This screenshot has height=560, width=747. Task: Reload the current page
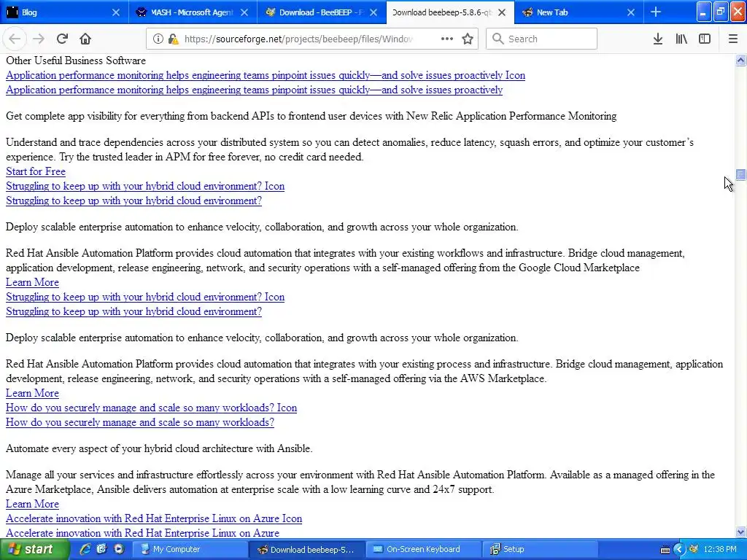pyautogui.click(x=62, y=39)
